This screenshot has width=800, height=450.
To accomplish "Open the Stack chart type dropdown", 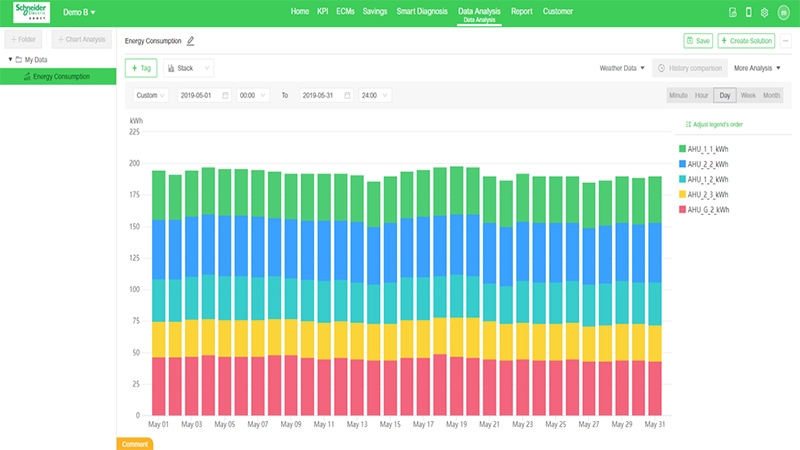I will pyautogui.click(x=189, y=68).
